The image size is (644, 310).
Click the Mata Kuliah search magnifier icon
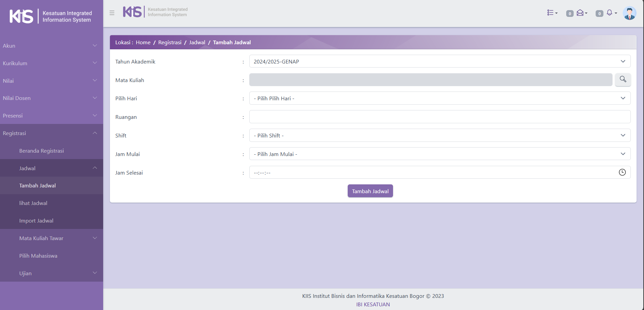coord(623,79)
